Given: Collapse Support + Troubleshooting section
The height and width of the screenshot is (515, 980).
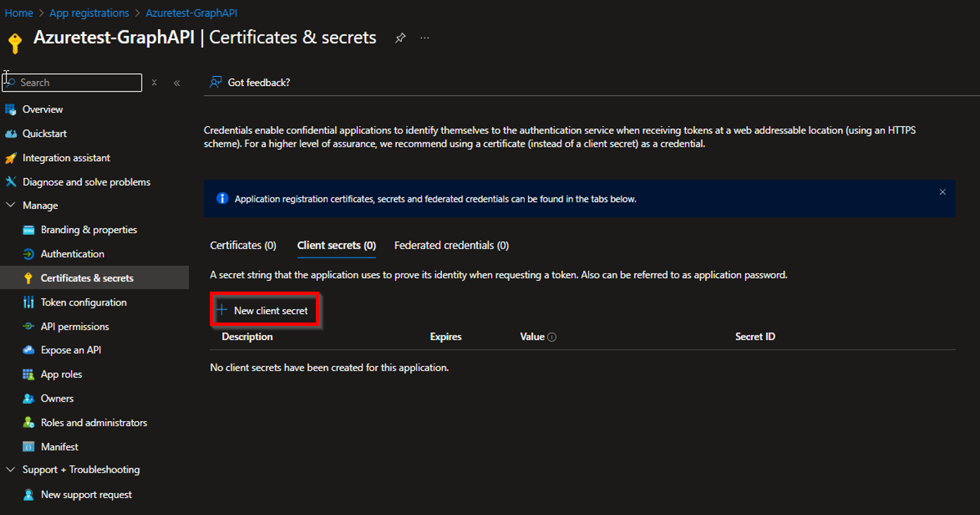Looking at the screenshot, I should coord(11,470).
